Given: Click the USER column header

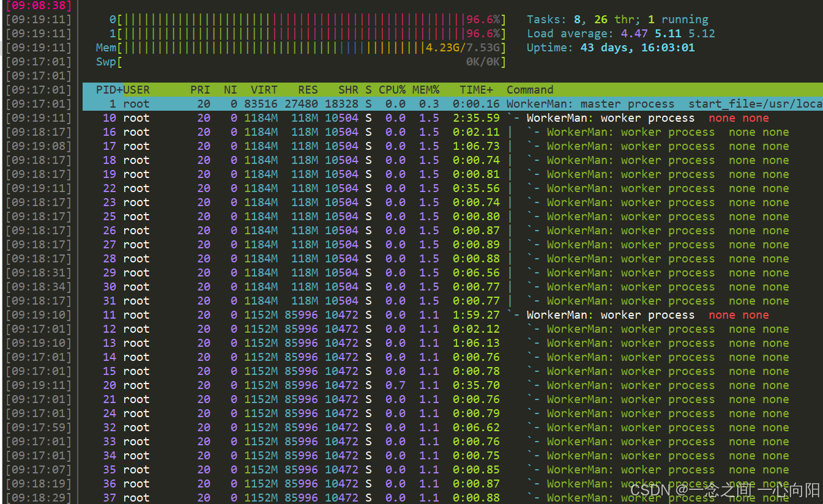Looking at the screenshot, I should [136, 90].
